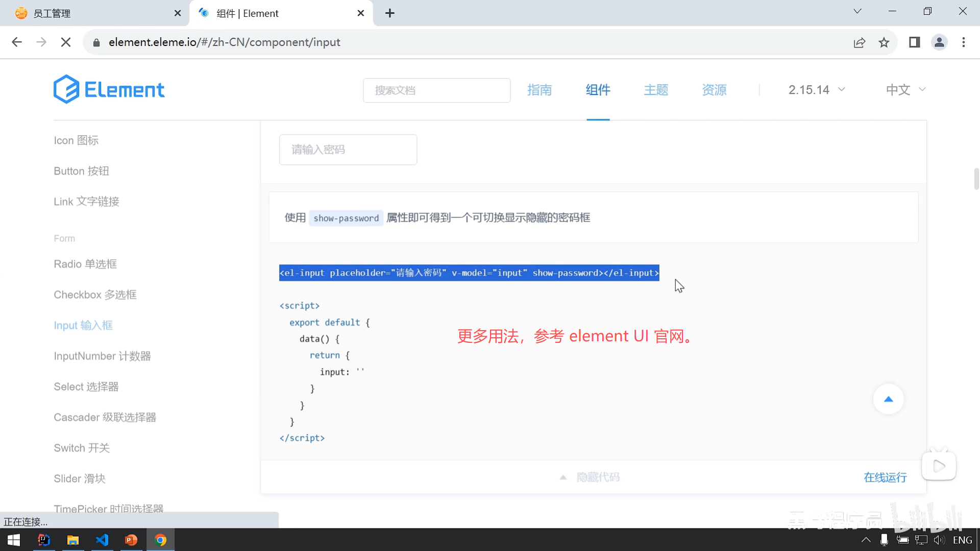Click the back-to-top arrow button

pos(888,399)
